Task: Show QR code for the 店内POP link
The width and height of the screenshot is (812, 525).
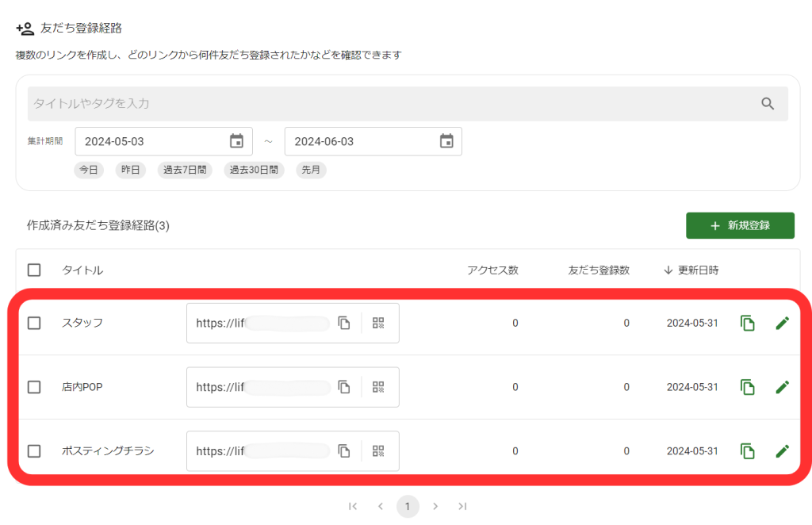Action: (x=378, y=387)
